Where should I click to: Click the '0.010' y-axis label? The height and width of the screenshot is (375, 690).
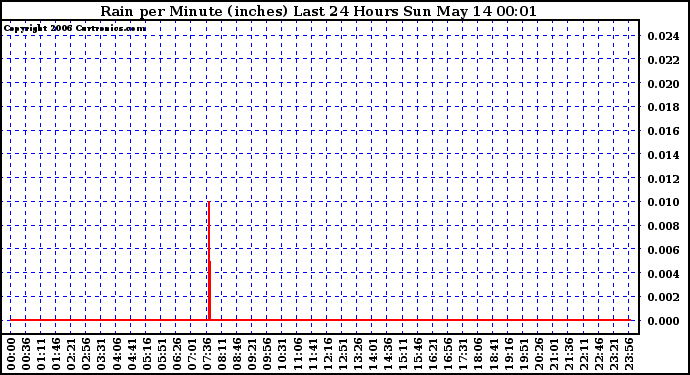663,202
